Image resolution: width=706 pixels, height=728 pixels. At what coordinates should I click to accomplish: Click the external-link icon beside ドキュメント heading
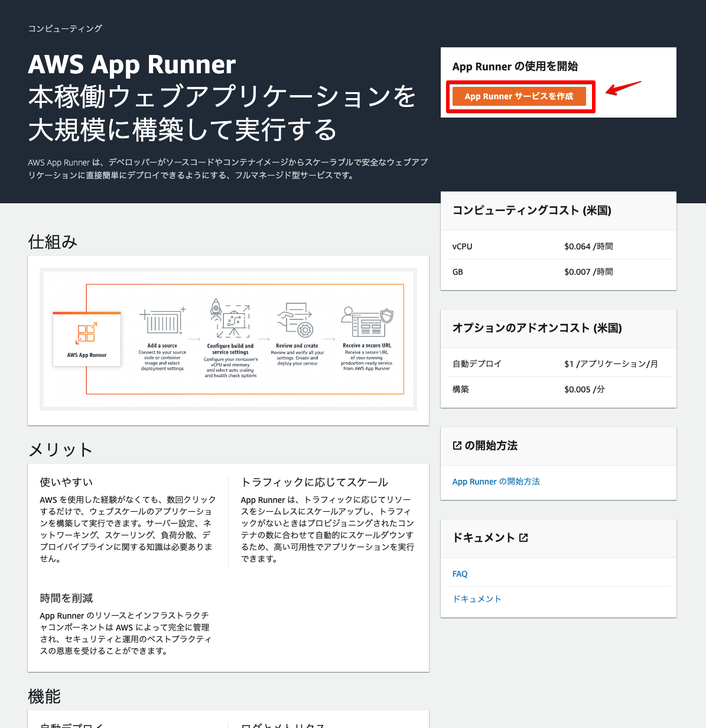524,538
